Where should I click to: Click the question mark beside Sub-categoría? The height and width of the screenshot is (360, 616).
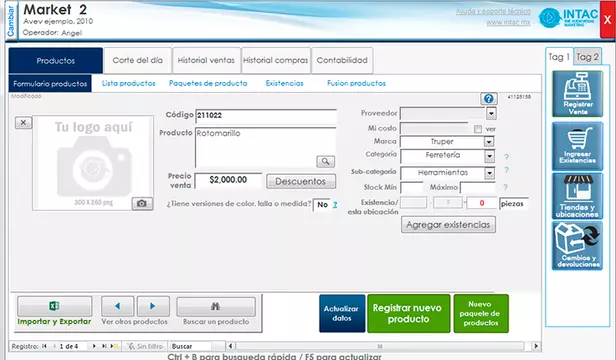pos(506,170)
